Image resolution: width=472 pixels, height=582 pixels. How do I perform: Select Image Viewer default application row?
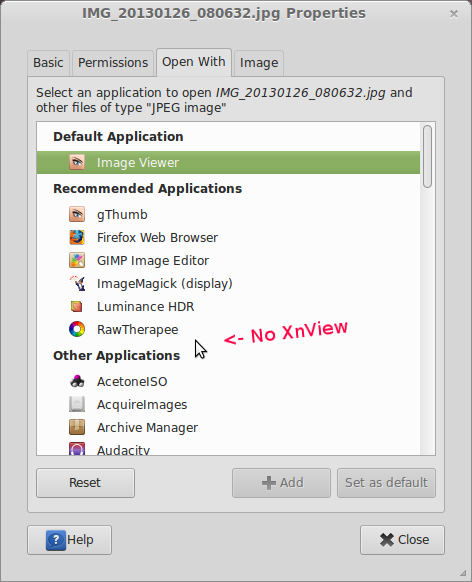228,163
